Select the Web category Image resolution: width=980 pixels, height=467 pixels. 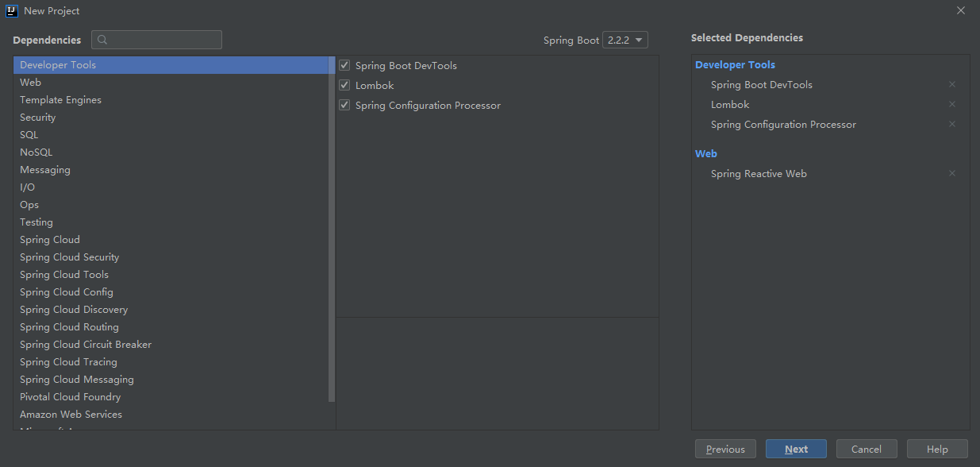31,83
